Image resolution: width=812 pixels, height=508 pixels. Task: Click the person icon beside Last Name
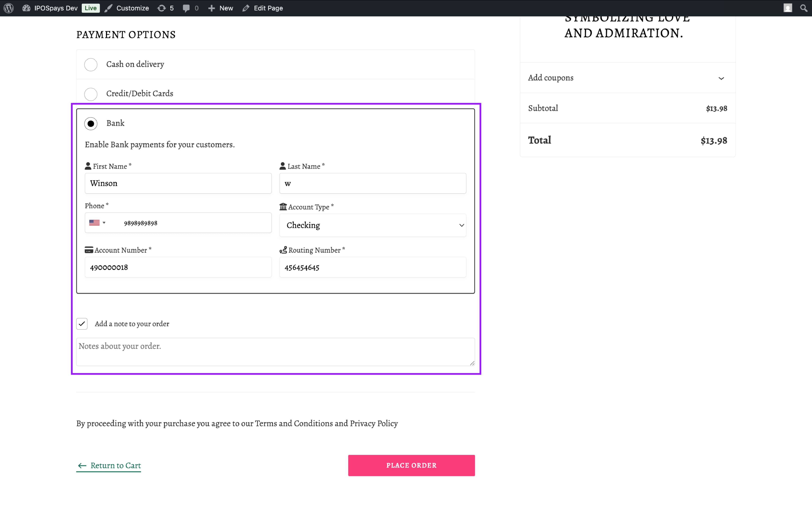(283, 166)
